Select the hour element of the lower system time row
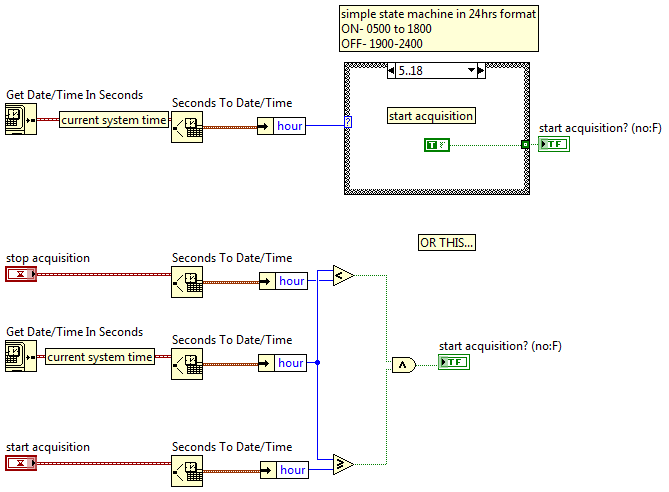Image resolution: width=669 pixels, height=492 pixels. coord(291,363)
